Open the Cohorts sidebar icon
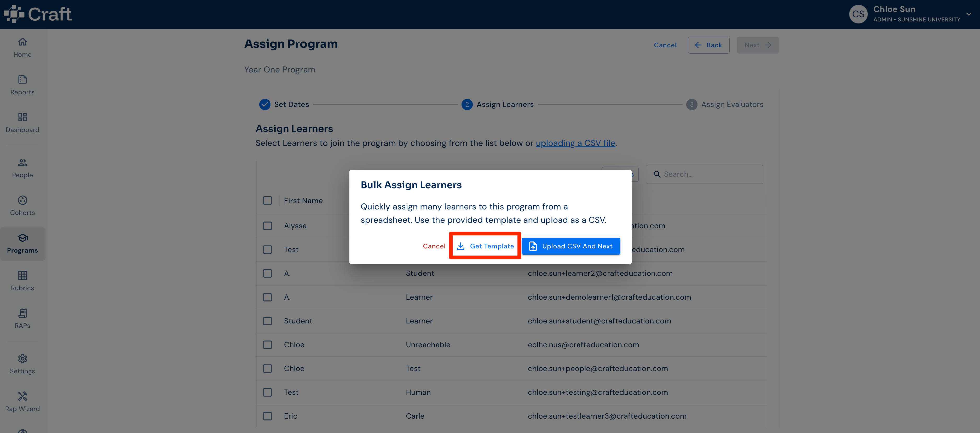The height and width of the screenshot is (433, 980). pyautogui.click(x=22, y=200)
